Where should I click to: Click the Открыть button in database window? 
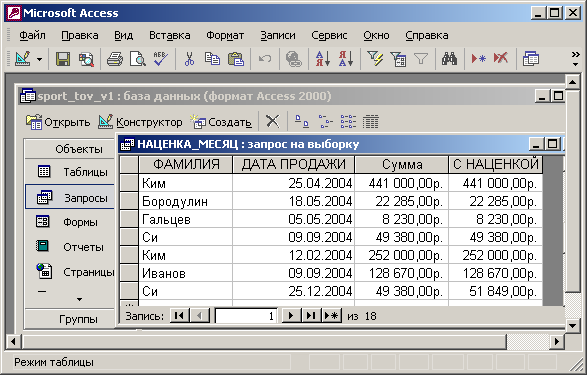point(58,122)
